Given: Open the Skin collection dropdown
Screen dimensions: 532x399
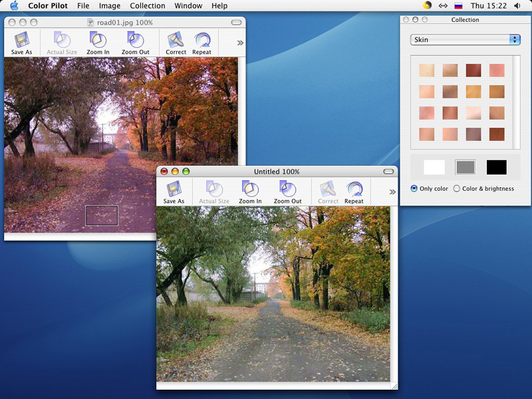Looking at the screenshot, I should tap(465, 40).
